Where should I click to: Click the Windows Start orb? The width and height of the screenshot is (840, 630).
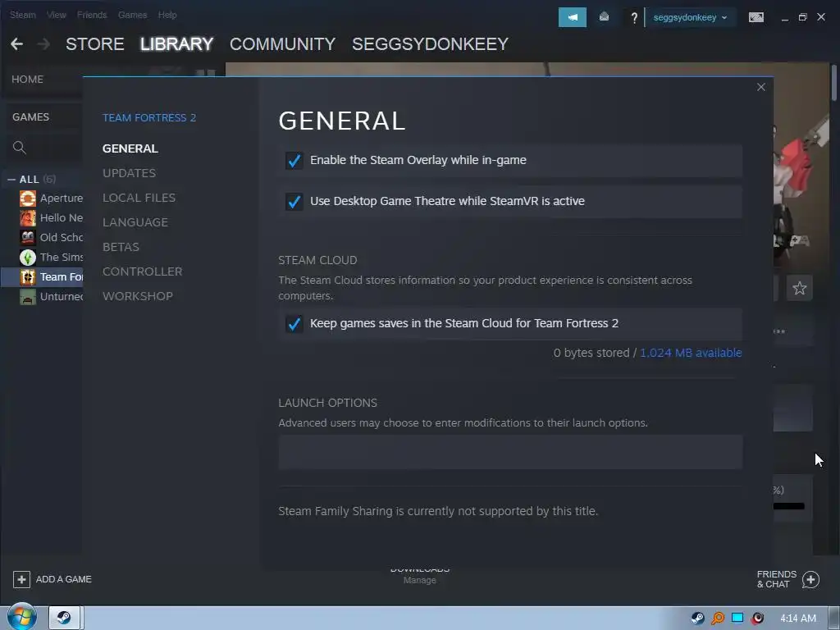pyautogui.click(x=21, y=617)
